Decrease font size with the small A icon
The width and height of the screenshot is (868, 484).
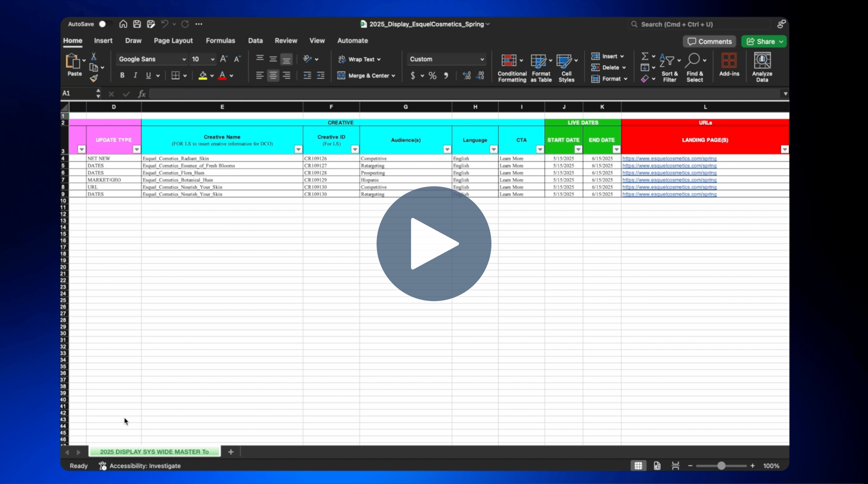237,59
